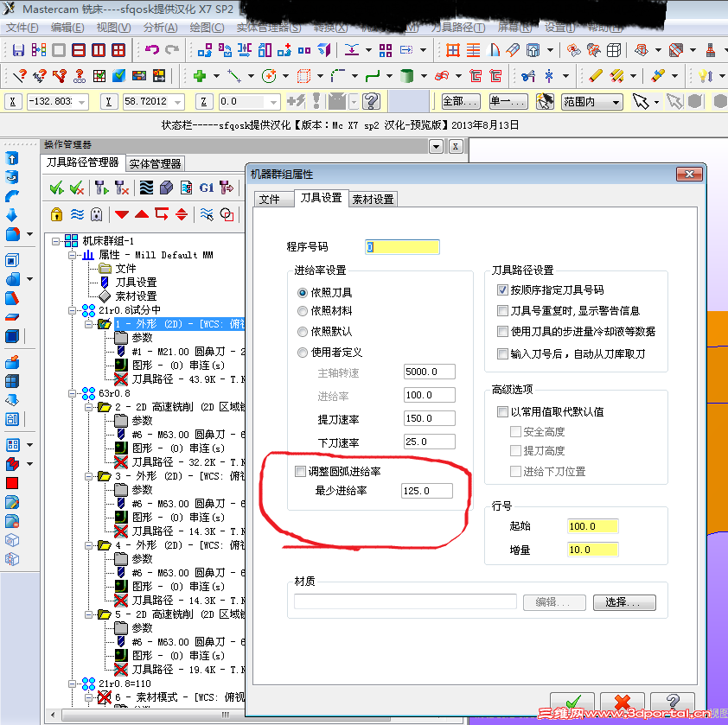Screen dimensions: 728x725
Task: Collapse the 属性 - Mill Default MM node
Action: point(72,255)
